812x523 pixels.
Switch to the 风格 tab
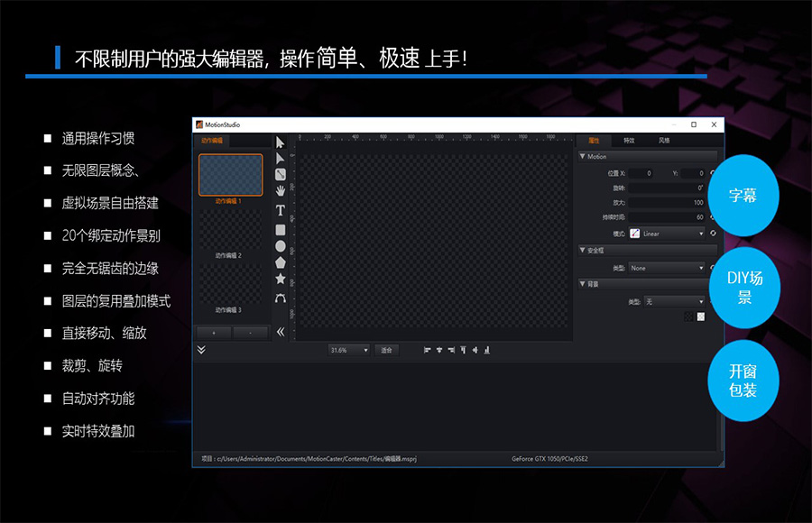(x=664, y=141)
